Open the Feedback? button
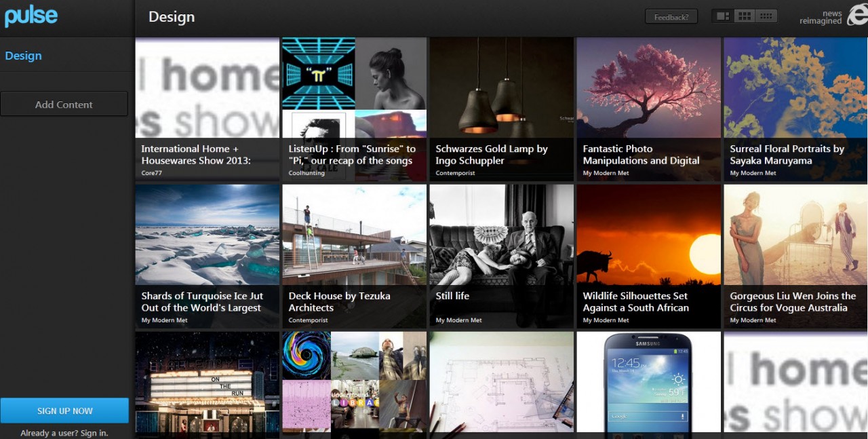Viewport: 868px width, 439px height. [x=671, y=17]
